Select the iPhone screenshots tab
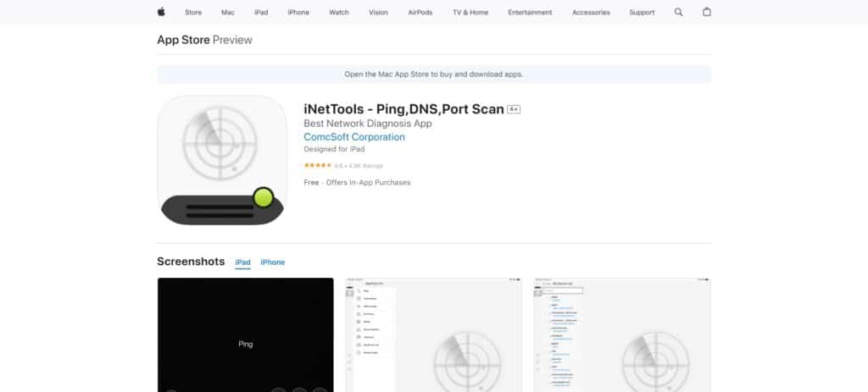 pos(272,262)
